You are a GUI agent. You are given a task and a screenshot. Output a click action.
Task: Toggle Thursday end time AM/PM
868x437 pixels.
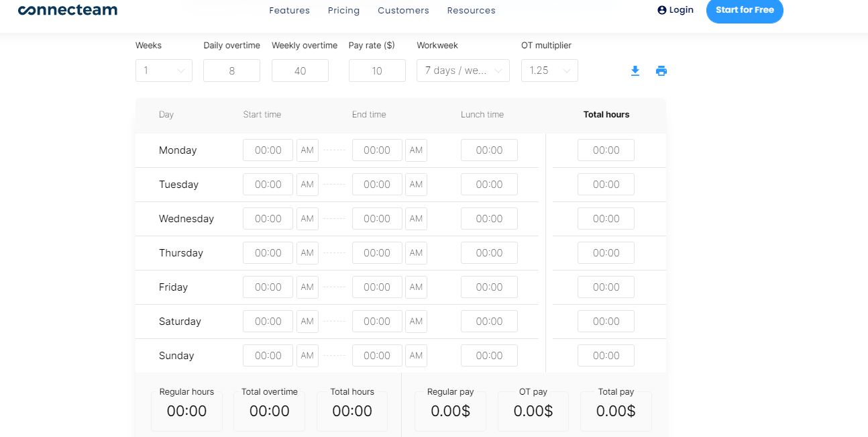coord(416,253)
